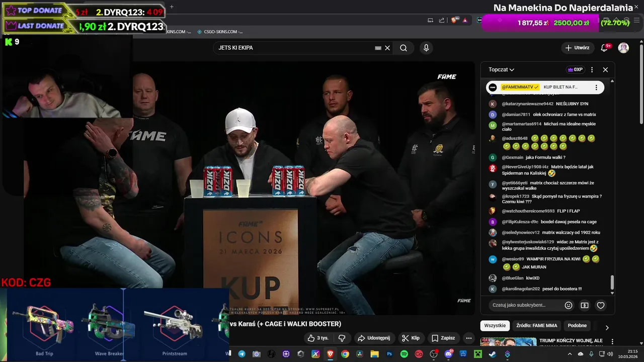This screenshot has width=644, height=362.
Task: Click the share page icon in address bar
Action: point(442,20)
